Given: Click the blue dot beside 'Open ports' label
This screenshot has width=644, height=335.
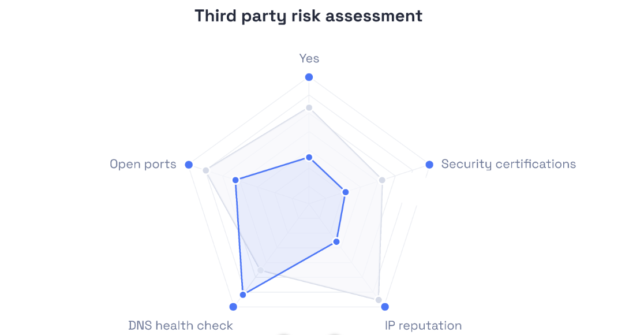Looking at the screenshot, I should pos(188,165).
